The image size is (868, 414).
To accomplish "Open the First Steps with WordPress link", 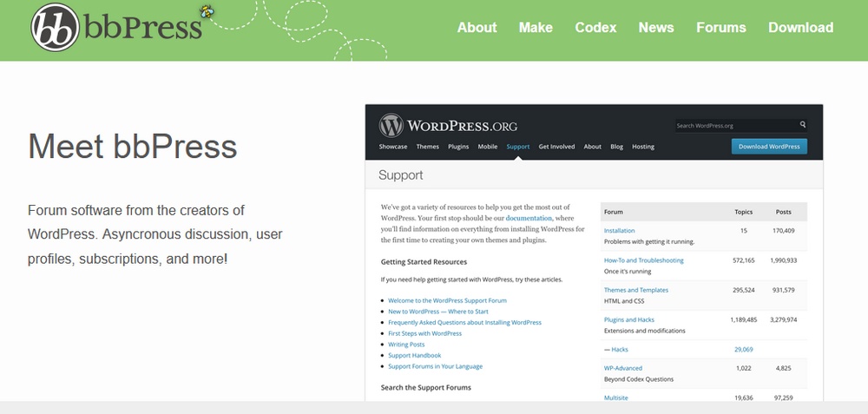I will [424, 333].
